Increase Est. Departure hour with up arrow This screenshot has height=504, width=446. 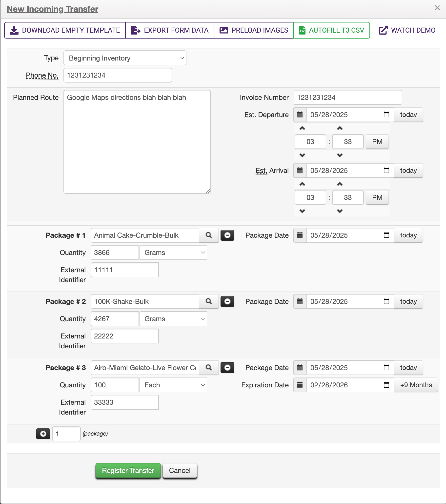pos(302,128)
